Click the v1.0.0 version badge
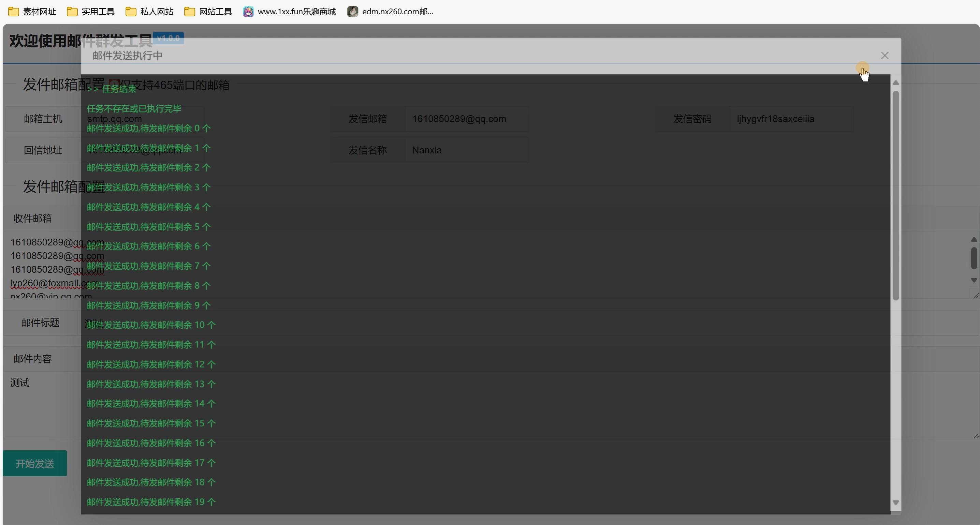 click(168, 38)
